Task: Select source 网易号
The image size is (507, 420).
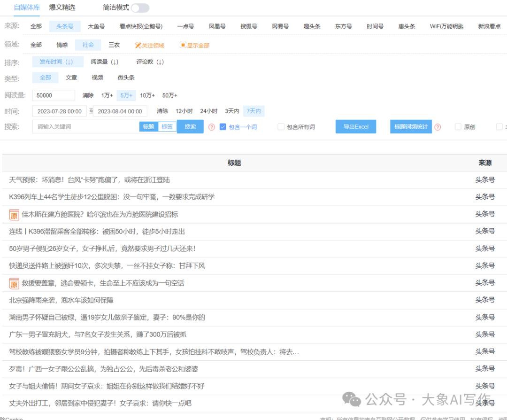Action: pos(280,26)
